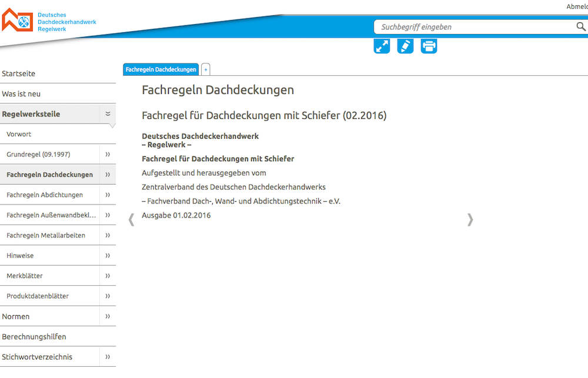
Task: Expand Stichwortverzeichnis submenu arrow
Action: [x=108, y=357]
